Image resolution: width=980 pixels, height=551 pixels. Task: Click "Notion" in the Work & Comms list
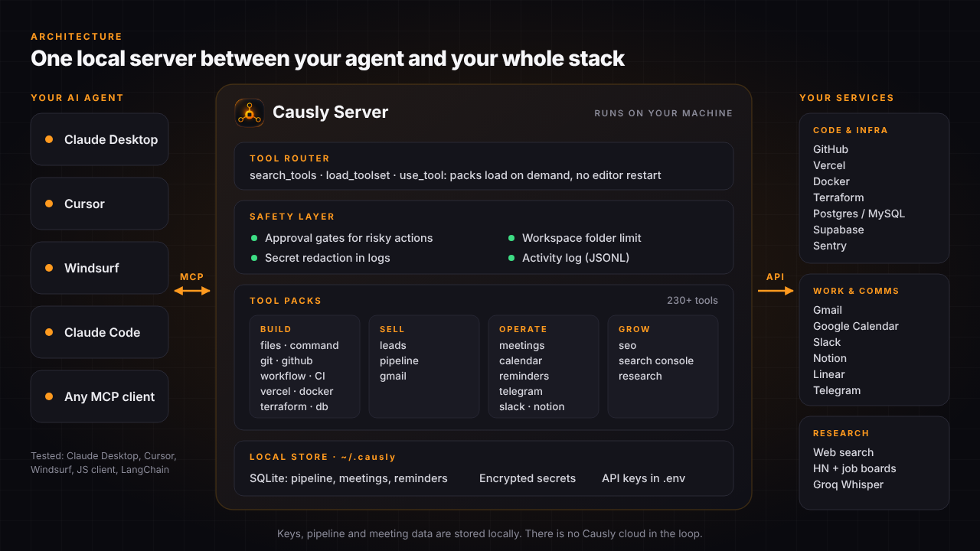[830, 358]
